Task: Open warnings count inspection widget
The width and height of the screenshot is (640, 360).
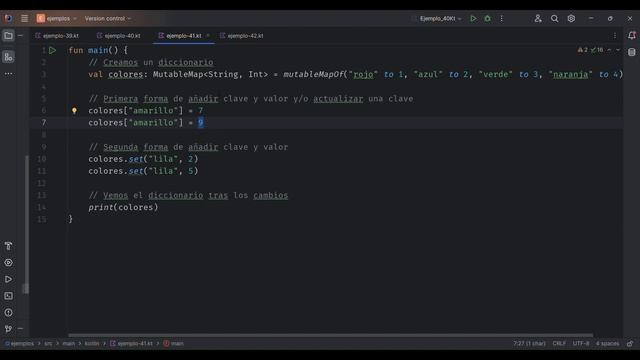Action: 590,50
